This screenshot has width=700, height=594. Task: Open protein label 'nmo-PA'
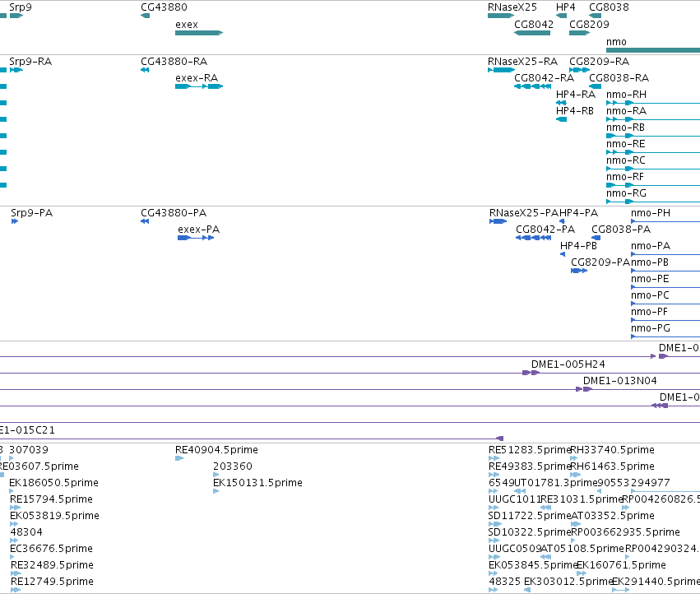coord(651,246)
